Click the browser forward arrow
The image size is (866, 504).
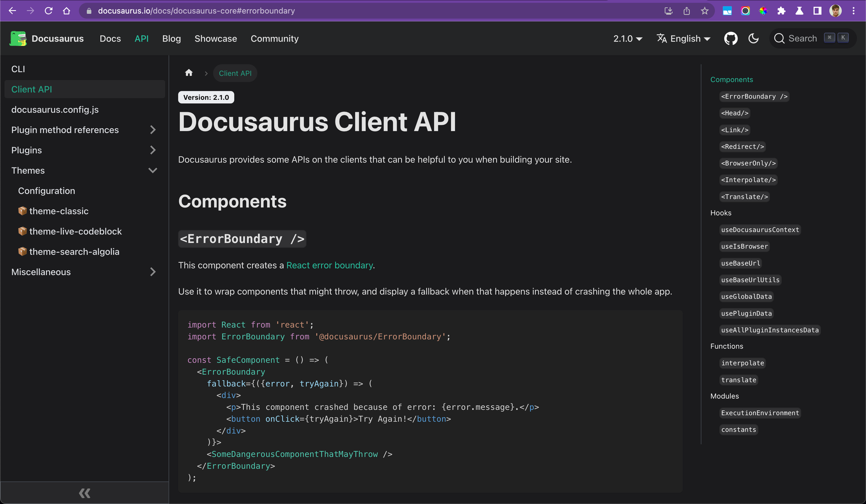30,11
